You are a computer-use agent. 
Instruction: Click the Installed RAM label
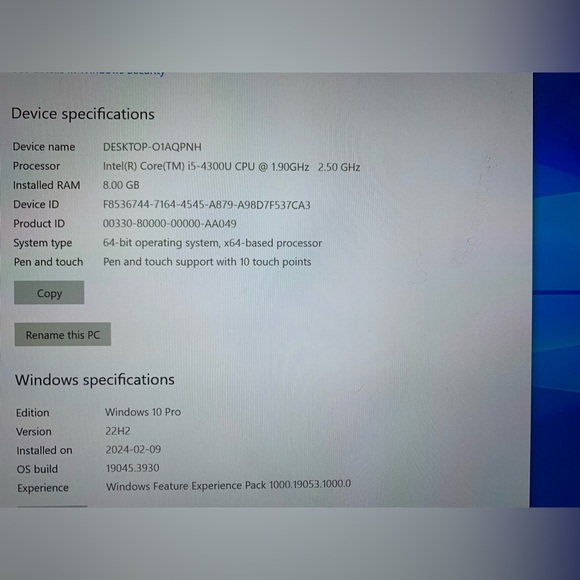(47, 185)
